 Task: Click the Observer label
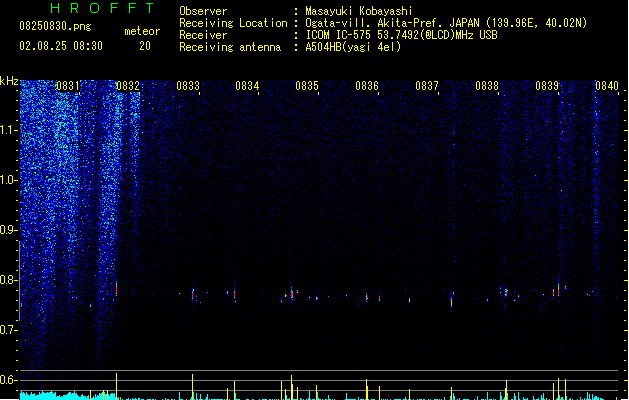point(203,11)
